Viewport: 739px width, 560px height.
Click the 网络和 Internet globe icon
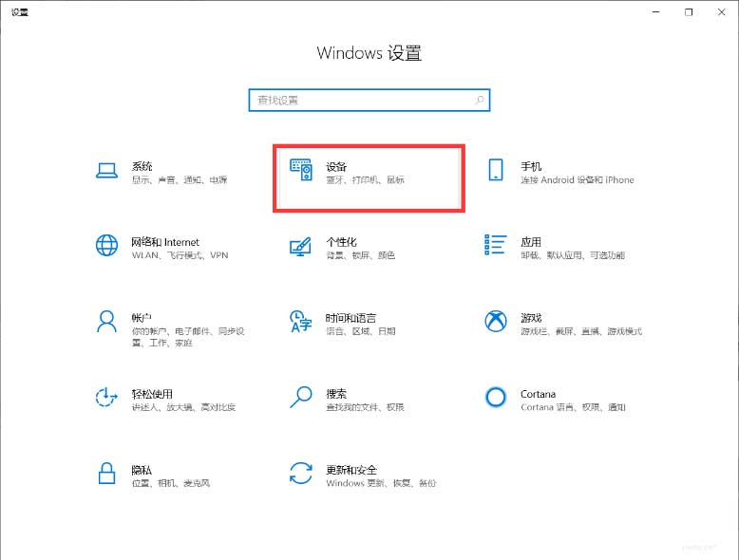point(107,246)
